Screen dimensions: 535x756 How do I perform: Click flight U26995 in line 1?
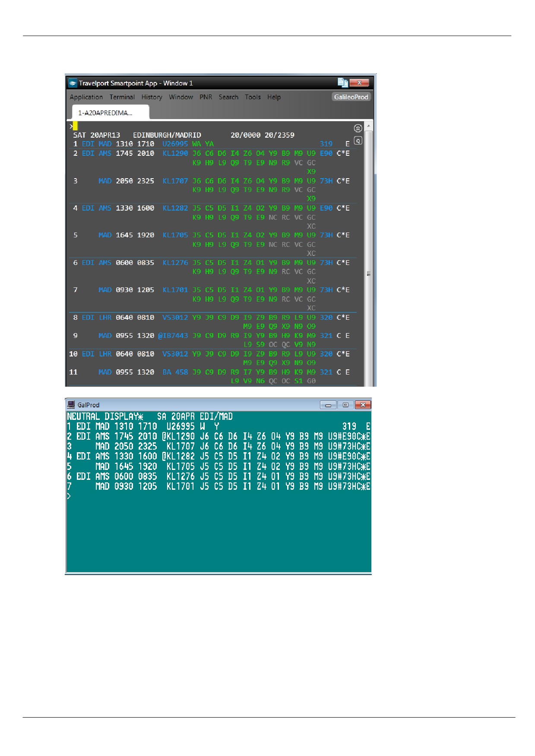pos(175,144)
